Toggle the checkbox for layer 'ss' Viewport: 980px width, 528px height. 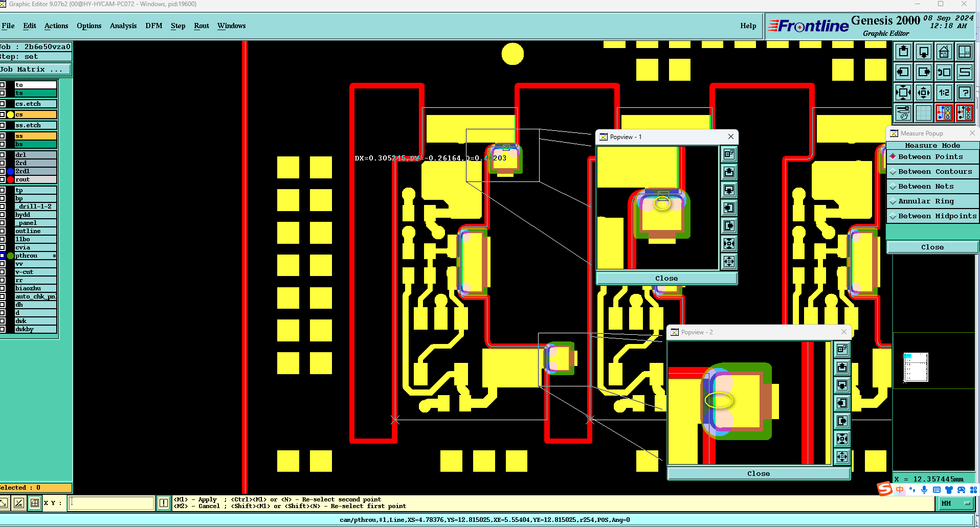coord(3,136)
